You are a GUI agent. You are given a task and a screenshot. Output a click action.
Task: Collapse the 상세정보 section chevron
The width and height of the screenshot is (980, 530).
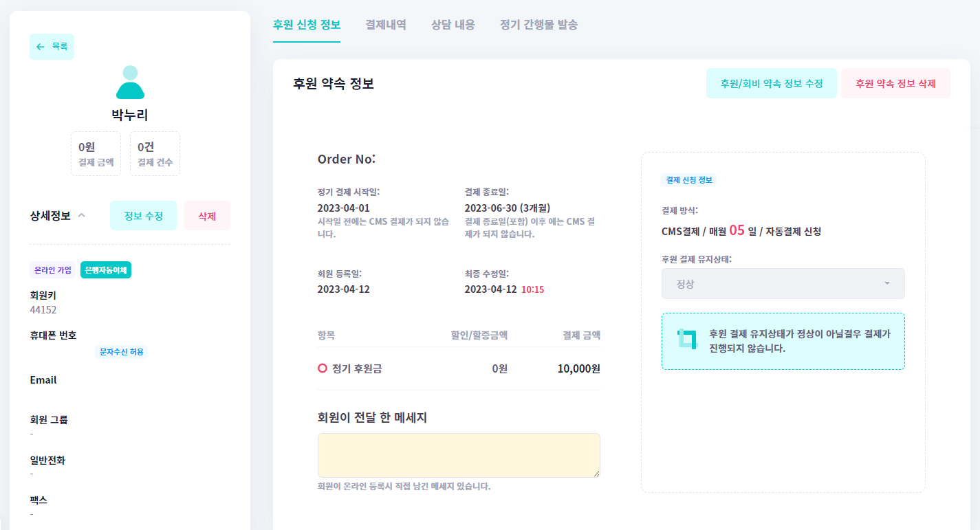coord(82,216)
